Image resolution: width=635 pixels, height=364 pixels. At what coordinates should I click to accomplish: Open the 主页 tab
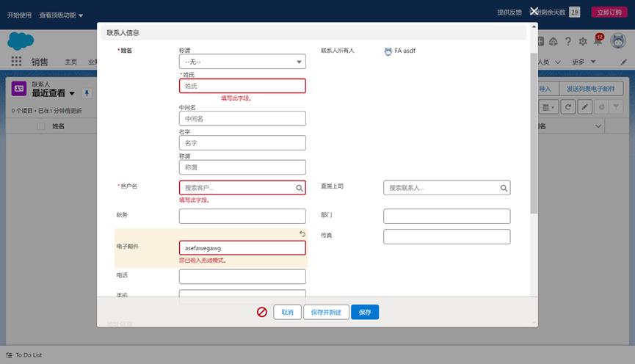point(70,62)
